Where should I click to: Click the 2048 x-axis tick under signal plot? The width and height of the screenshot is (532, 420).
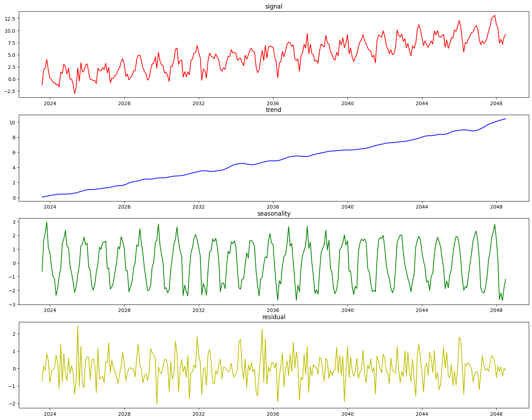(x=496, y=103)
